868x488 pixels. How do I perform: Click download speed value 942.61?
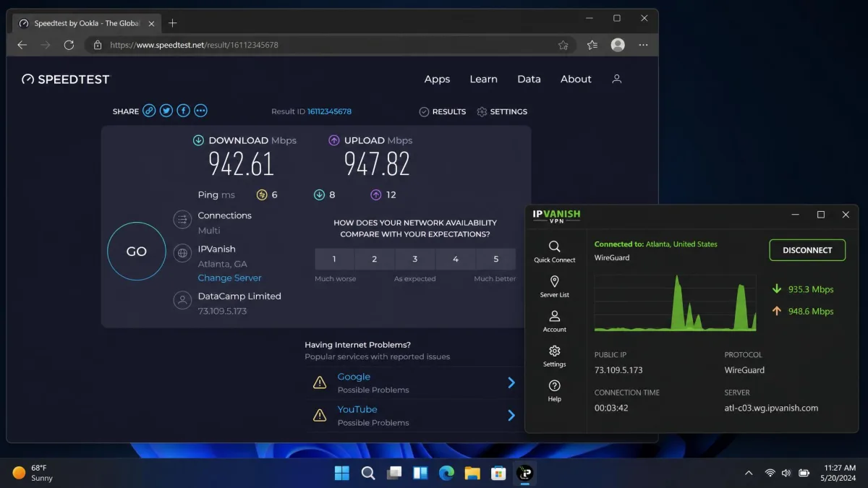click(x=242, y=164)
